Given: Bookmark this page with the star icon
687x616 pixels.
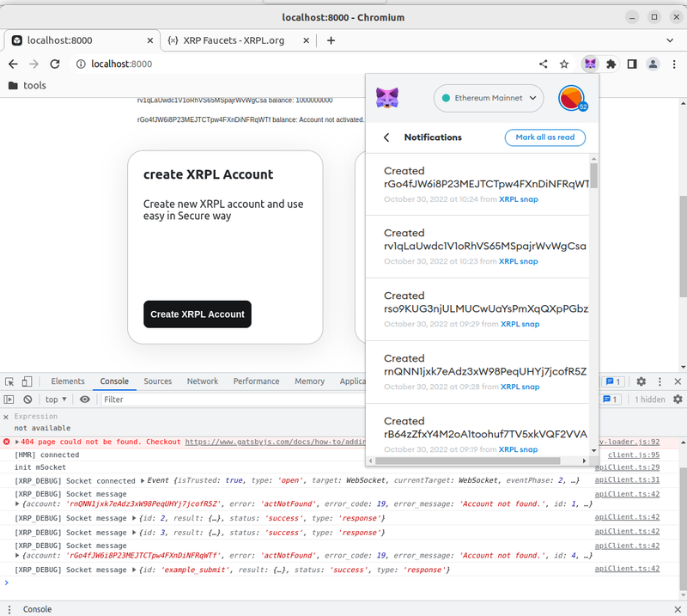Looking at the screenshot, I should click(x=564, y=64).
